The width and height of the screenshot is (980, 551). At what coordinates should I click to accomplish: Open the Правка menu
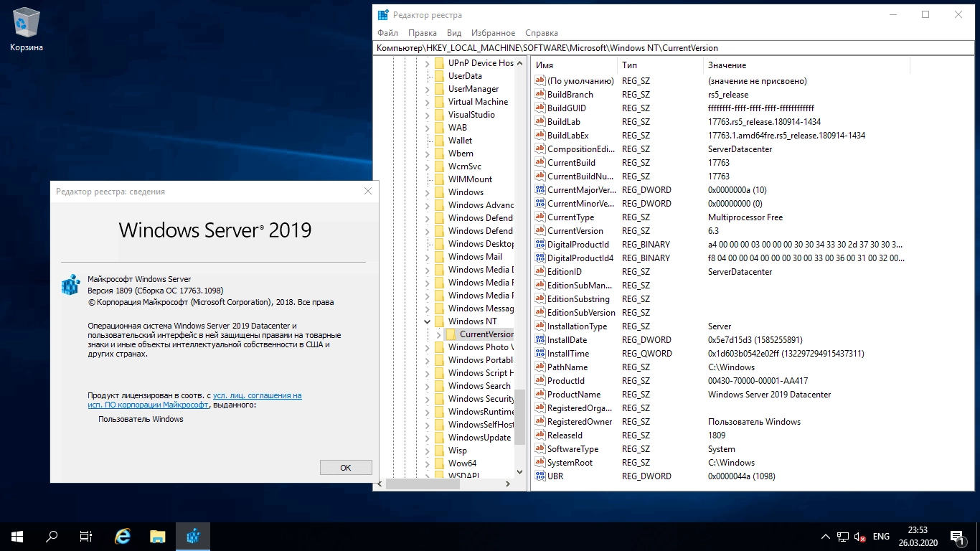[x=423, y=33]
